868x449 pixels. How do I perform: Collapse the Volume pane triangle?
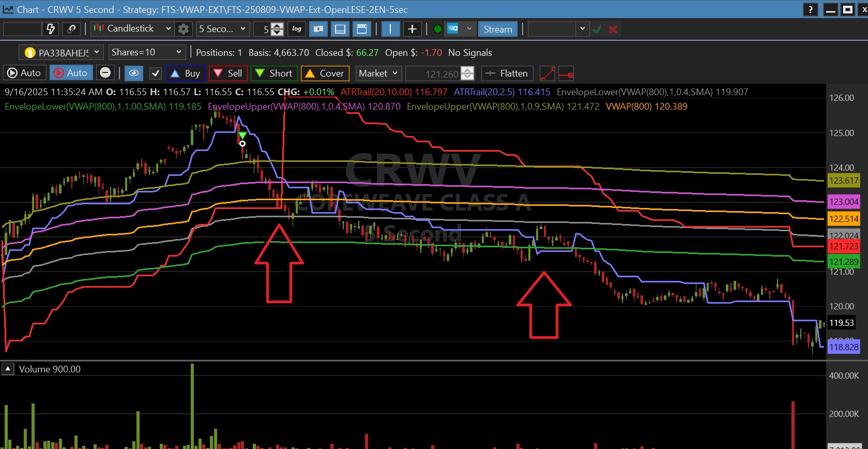[x=8, y=369]
